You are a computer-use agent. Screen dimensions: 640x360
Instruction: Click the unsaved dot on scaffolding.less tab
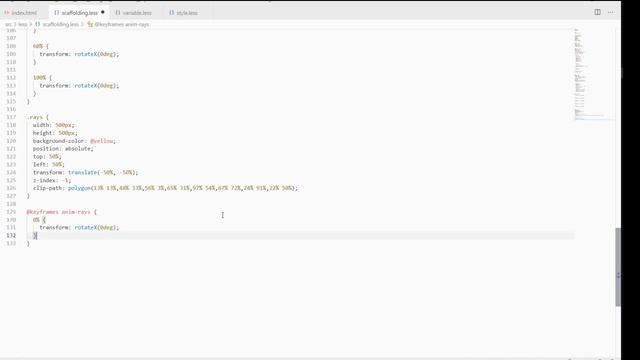[102, 12]
